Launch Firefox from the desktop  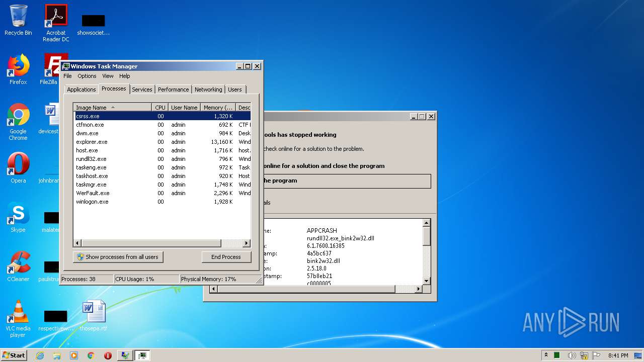click(18, 69)
